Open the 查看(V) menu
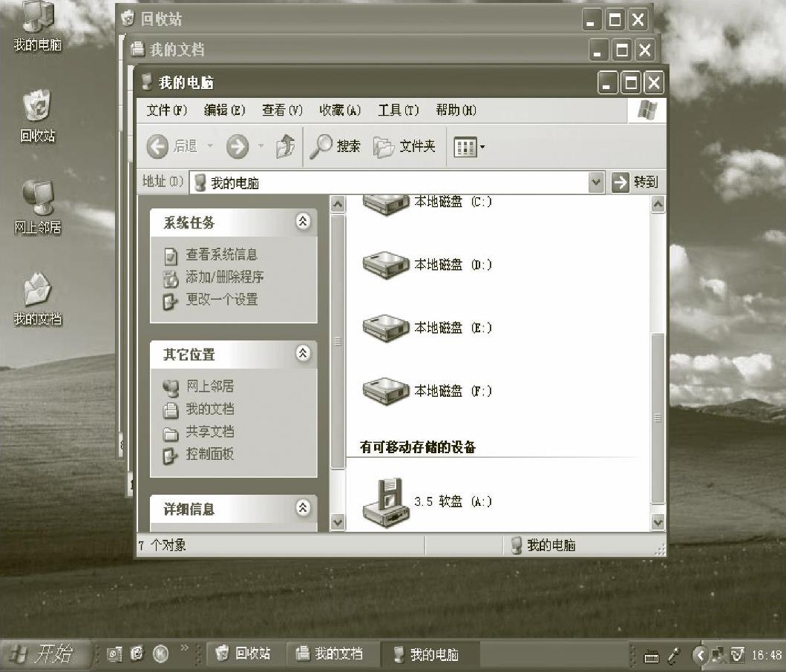This screenshot has height=672, width=786. tap(282, 111)
